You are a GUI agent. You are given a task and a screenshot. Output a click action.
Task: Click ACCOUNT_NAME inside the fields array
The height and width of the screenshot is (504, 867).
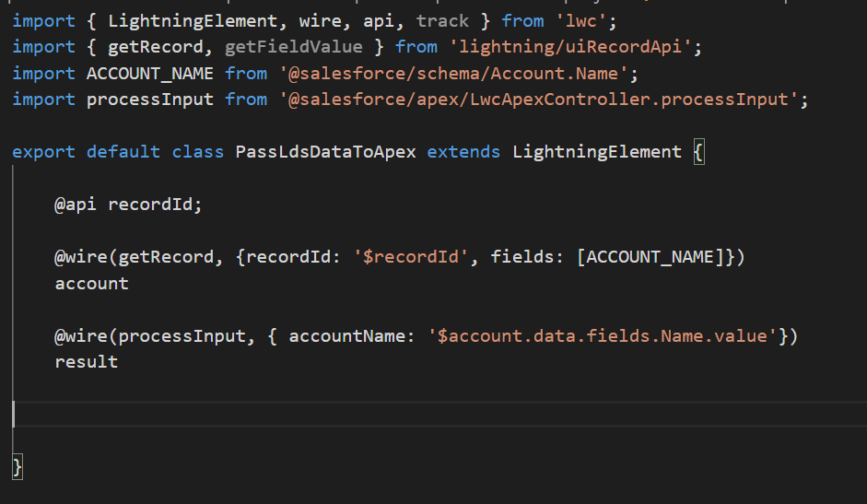point(650,257)
